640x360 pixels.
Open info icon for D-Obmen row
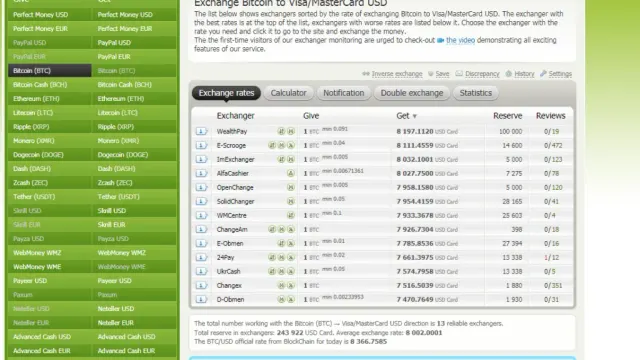pyautogui.click(x=201, y=299)
